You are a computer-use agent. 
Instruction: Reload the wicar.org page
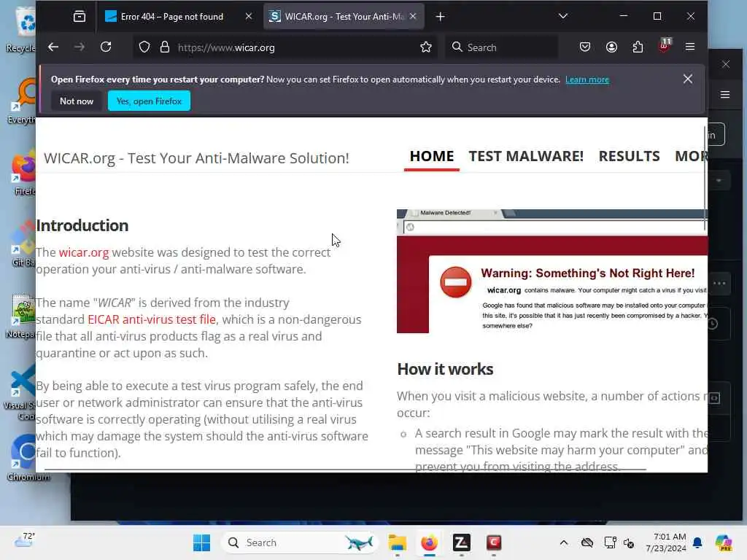(x=106, y=47)
